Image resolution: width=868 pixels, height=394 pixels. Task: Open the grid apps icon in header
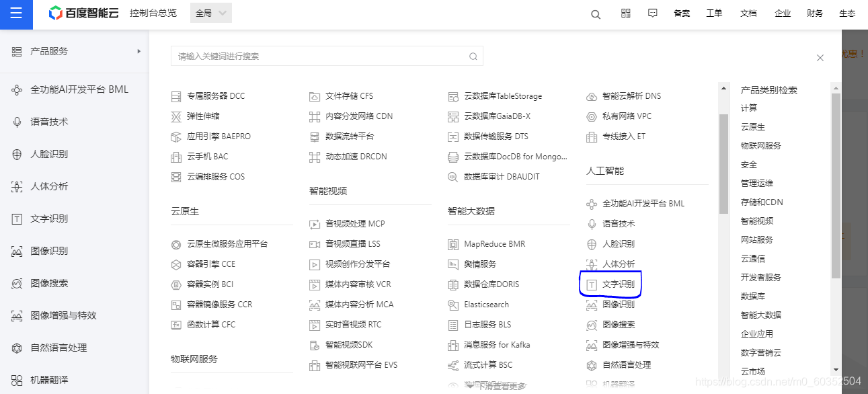(x=625, y=13)
